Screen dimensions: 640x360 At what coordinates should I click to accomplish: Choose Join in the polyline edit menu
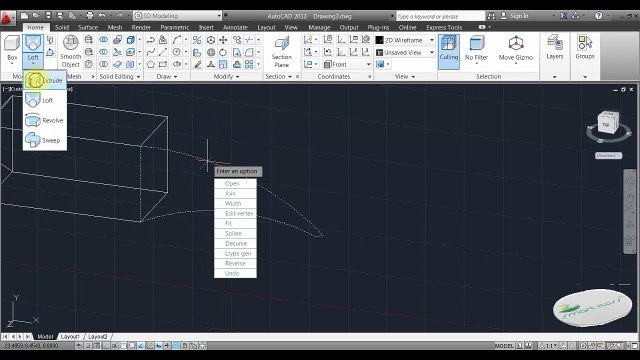click(x=235, y=193)
